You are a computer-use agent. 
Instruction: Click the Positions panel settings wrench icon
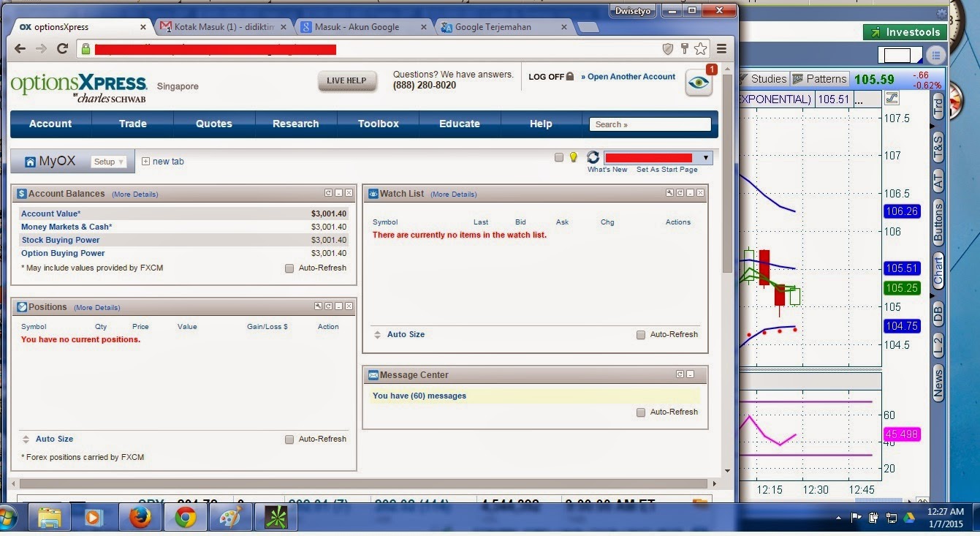(318, 306)
